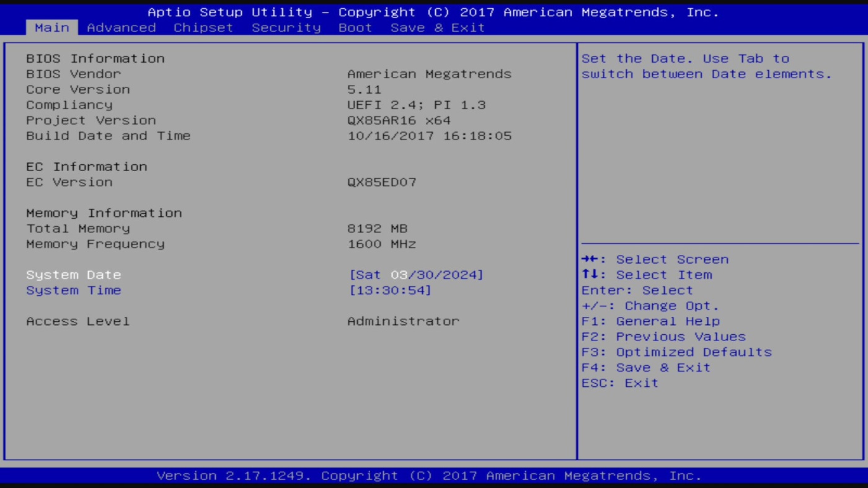Click the Enter: Select key hint

click(x=637, y=290)
